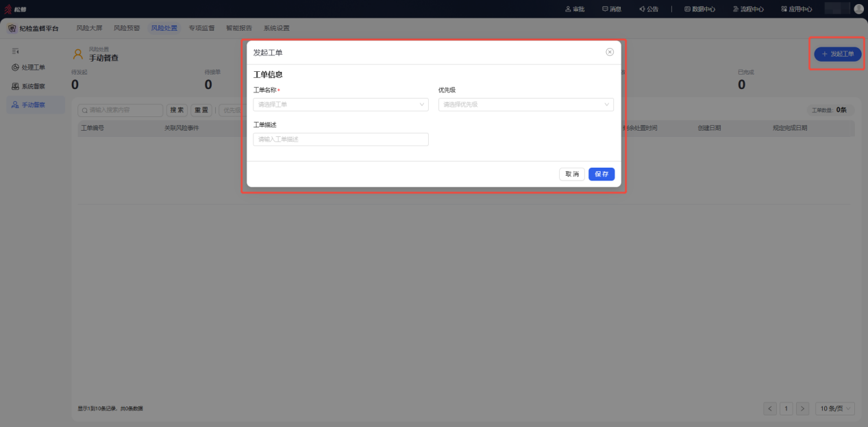The width and height of the screenshot is (868, 427).
Task: Switch to the 风险大屏 tab
Action: pos(89,28)
